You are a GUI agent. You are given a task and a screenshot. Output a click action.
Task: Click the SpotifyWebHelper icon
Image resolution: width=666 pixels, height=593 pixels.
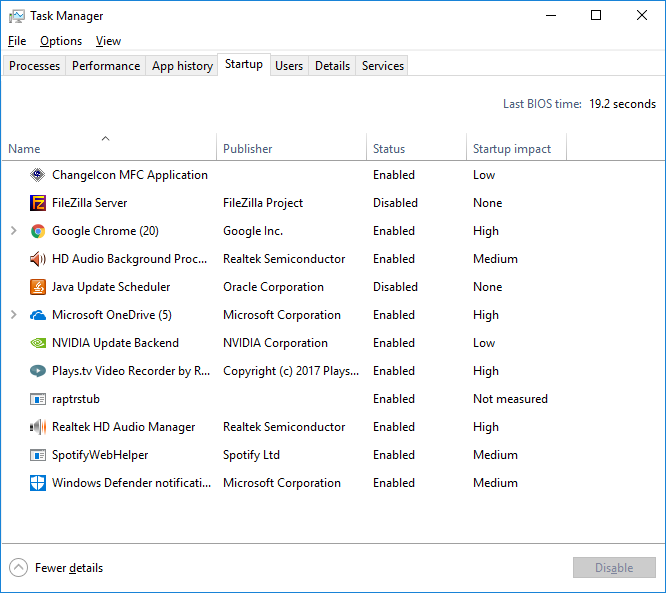click(x=37, y=455)
